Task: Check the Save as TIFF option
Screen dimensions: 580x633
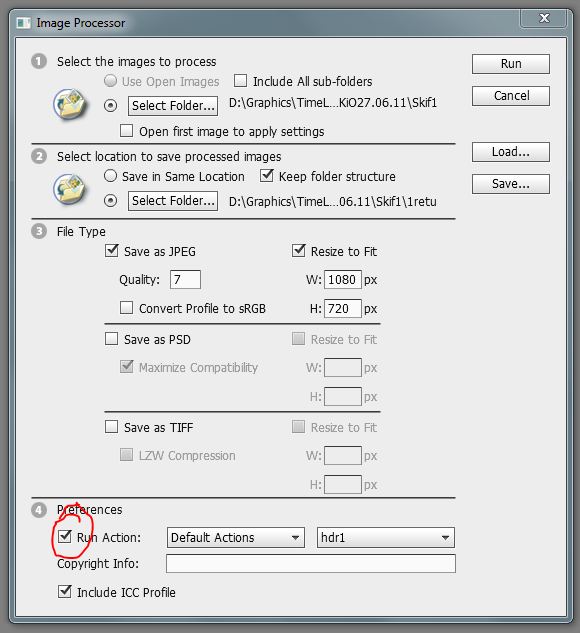Action: click(111, 427)
